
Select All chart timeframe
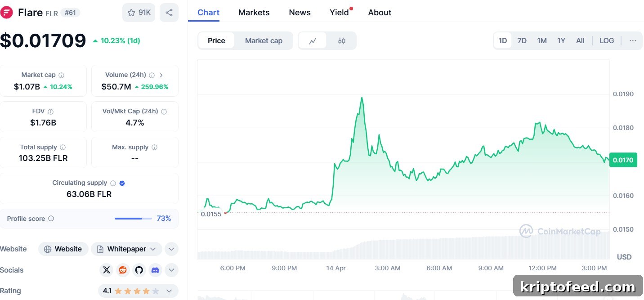coord(580,40)
